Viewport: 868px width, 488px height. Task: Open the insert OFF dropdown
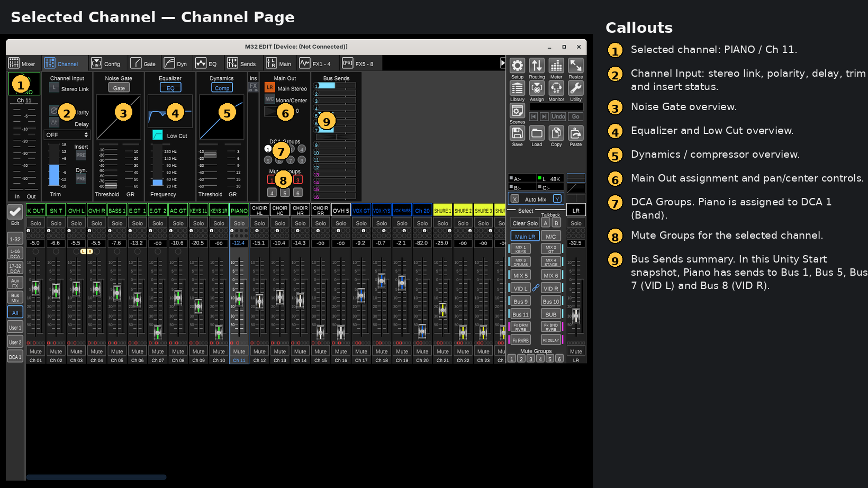click(67, 135)
